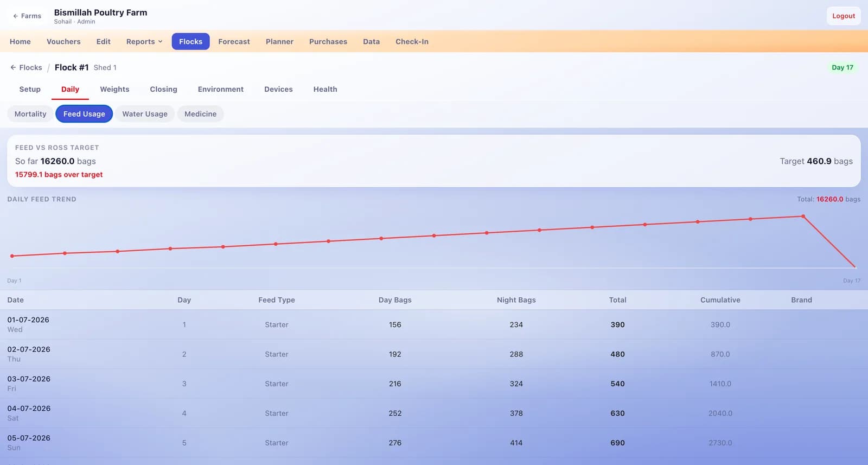Switch to the Health tab
The width and height of the screenshot is (868, 465).
coord(325,90)
